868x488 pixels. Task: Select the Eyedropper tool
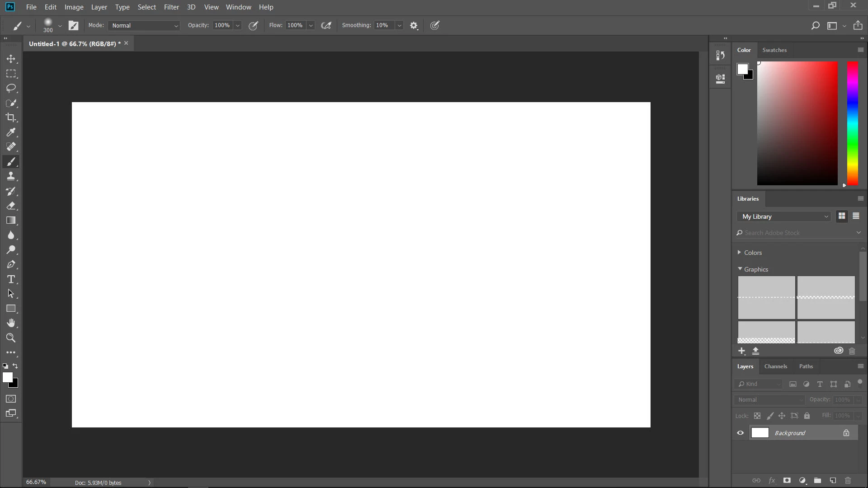[11, 132]
